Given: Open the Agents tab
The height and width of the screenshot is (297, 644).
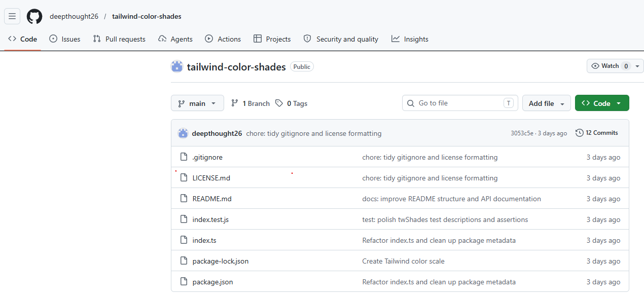Looking at the screenshot, I should tap(175, 39).
